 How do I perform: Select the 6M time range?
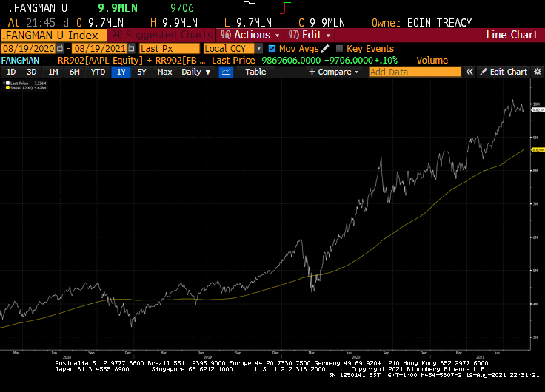pyautogui.click(x=74, y=72)
